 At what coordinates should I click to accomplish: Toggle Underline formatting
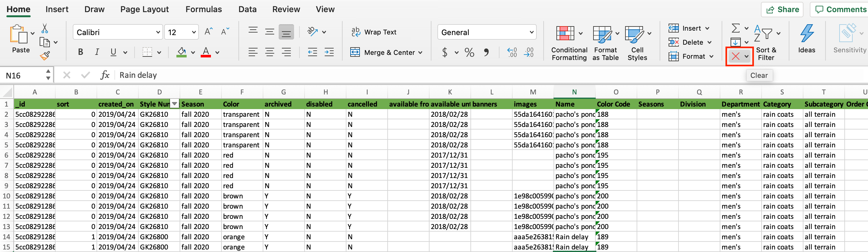(x=113, y=52)
